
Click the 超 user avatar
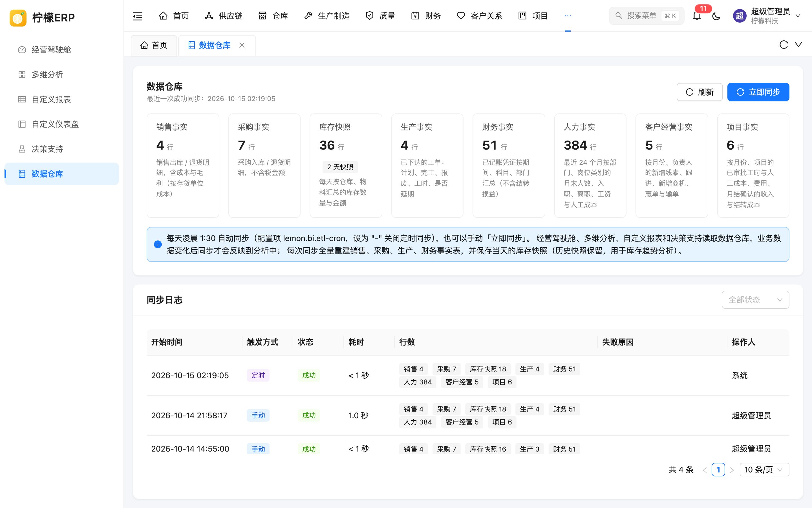point(740,16)
